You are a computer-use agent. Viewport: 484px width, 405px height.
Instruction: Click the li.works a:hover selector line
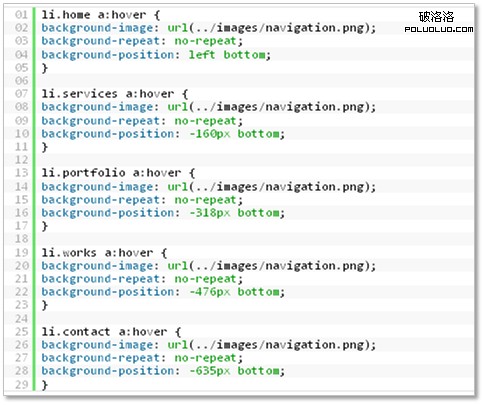click(x=104, y=252)
